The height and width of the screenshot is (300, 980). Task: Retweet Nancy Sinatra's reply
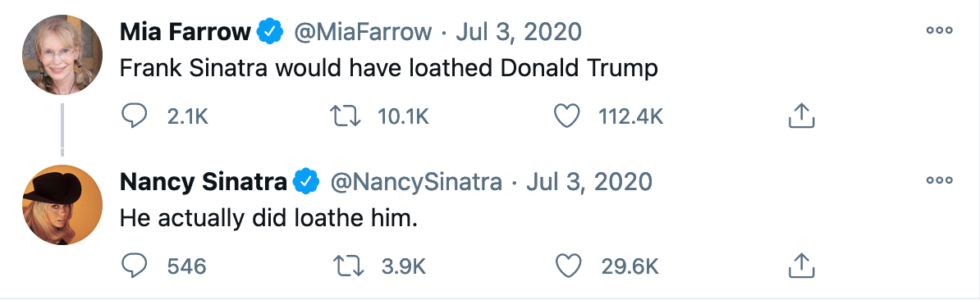click(x=348, y=266)
